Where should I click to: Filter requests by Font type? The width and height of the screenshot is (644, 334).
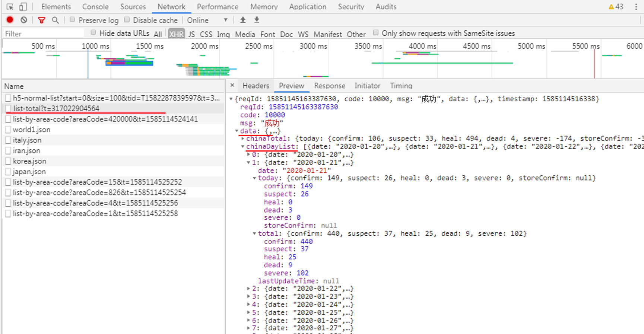(x=268, y=34)
